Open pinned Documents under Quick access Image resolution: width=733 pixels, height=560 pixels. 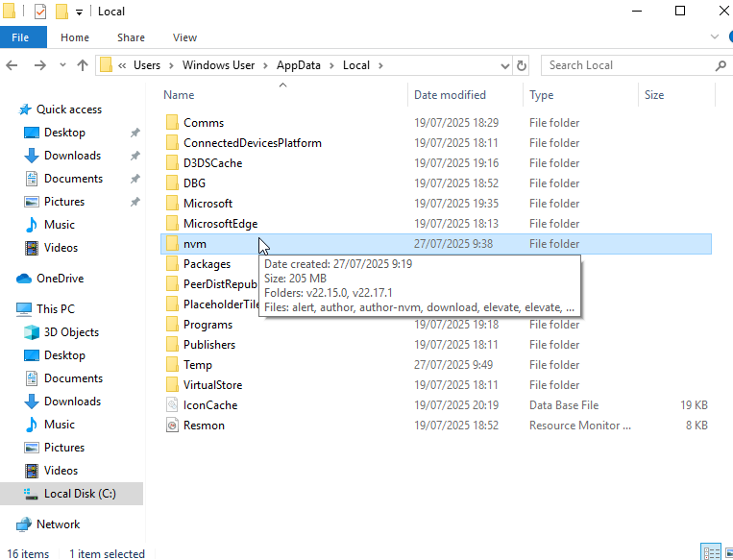pyautogui.click(x=73, y=179)
